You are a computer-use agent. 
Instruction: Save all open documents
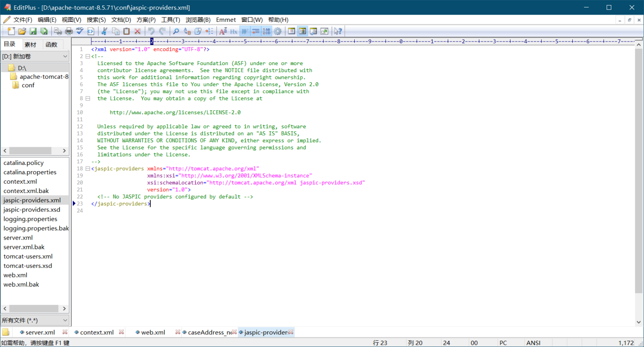point(44,31)
